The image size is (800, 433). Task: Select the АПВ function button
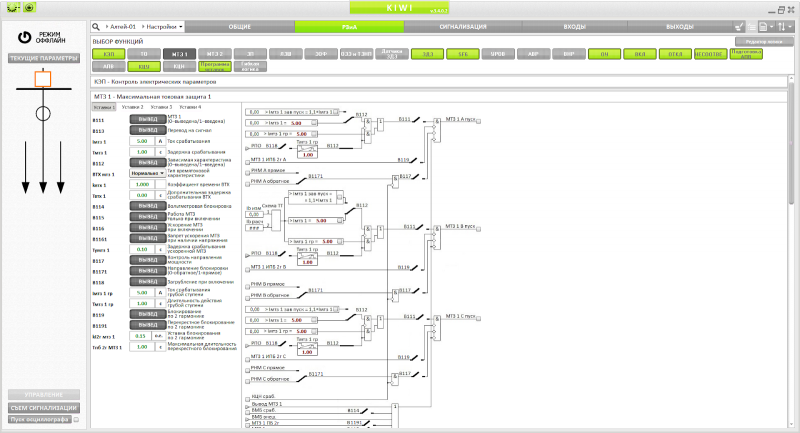109,66
